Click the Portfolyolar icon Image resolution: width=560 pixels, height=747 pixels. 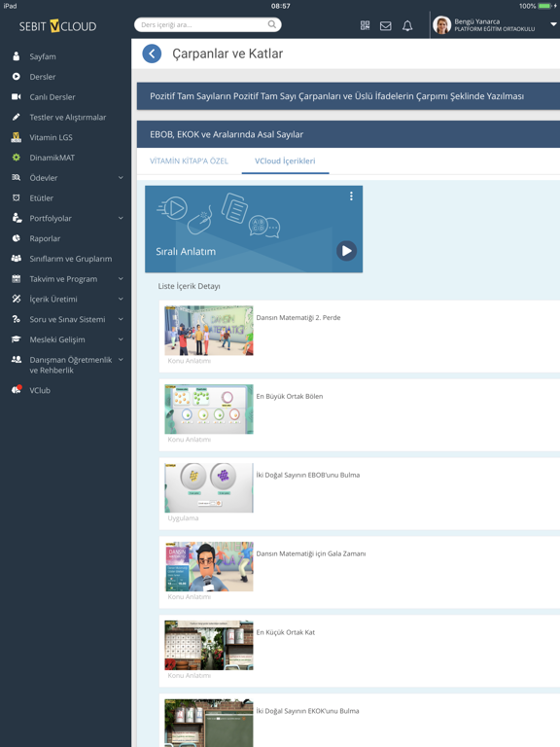(17, 218)
